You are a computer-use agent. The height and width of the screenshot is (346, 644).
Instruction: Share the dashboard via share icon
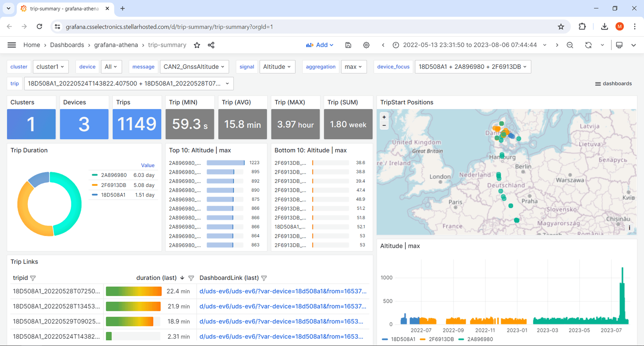click(x=211, y=45)
